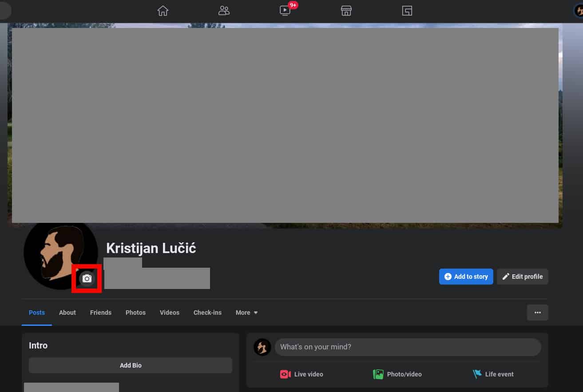Open the Friends tab
The image size is (583, 392).
[101, 313]
